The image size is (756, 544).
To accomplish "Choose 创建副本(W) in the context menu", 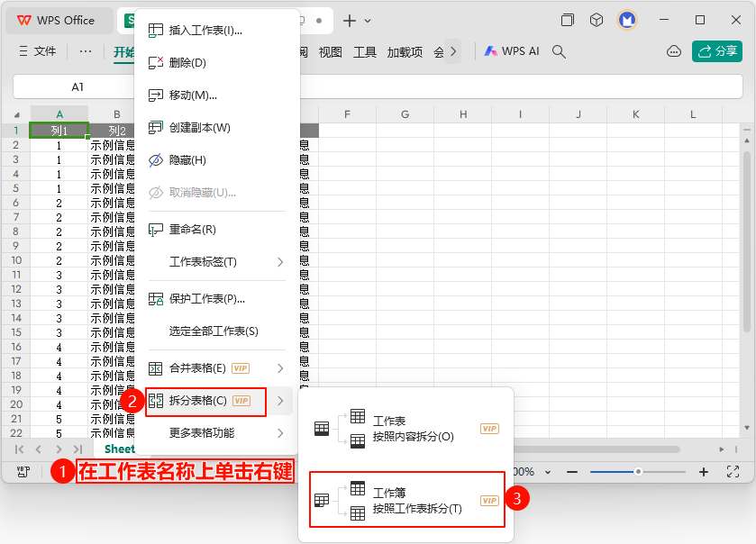I will (199, 128).
